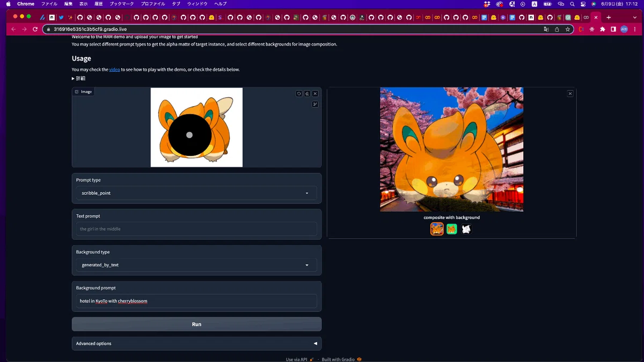The width and height of the screenshot is (644, 362).
Task: Expand the 詳細 details disclosure triangle
Action: [x=78, y=78]
